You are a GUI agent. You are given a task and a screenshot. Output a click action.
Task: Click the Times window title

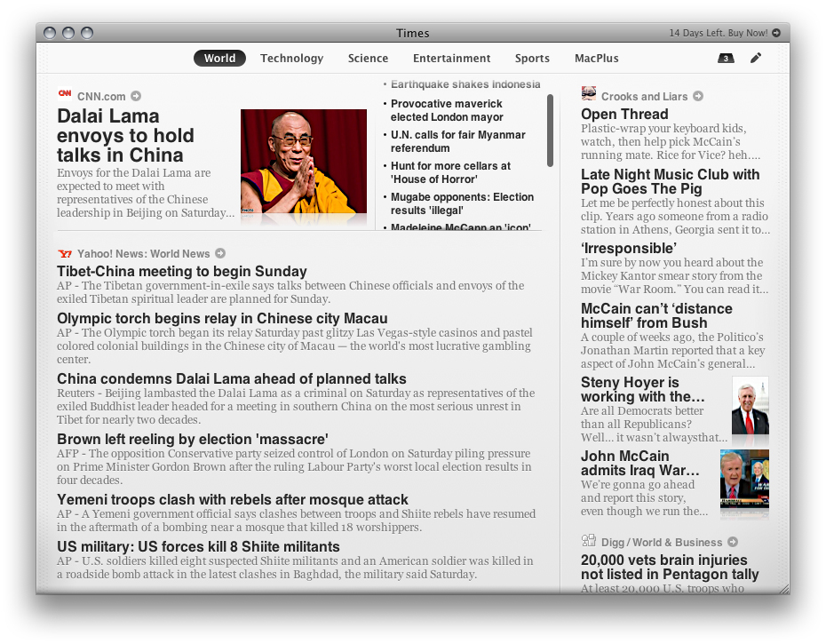point(412,33)
